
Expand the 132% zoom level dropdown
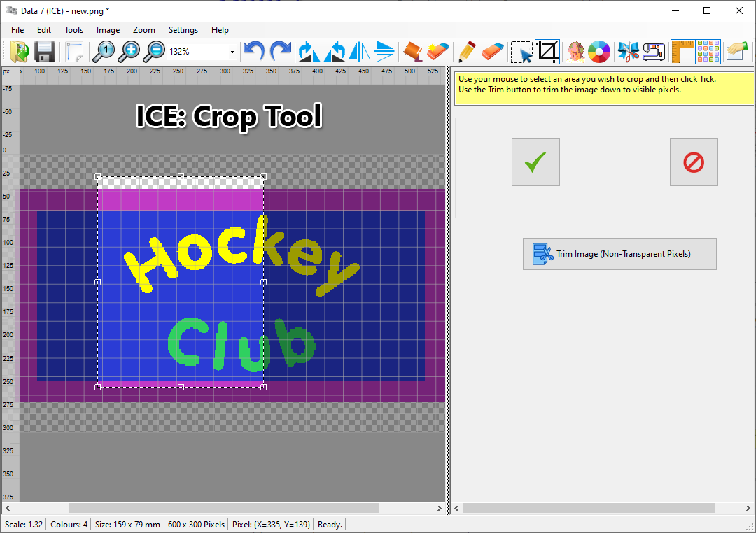[x=232, y=52]
